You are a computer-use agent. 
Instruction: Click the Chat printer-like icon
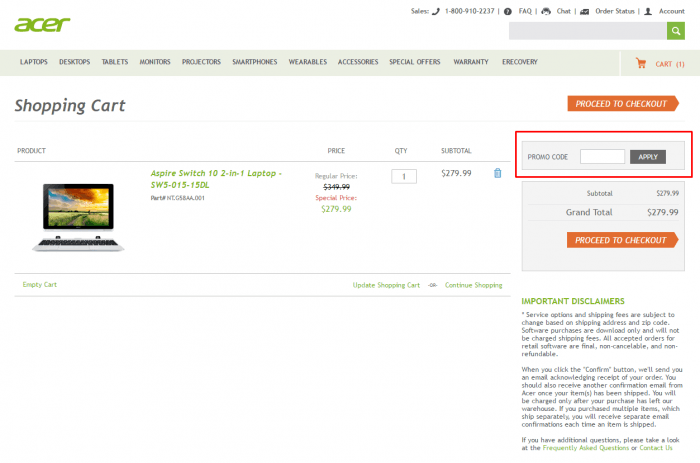pos(546,11)
